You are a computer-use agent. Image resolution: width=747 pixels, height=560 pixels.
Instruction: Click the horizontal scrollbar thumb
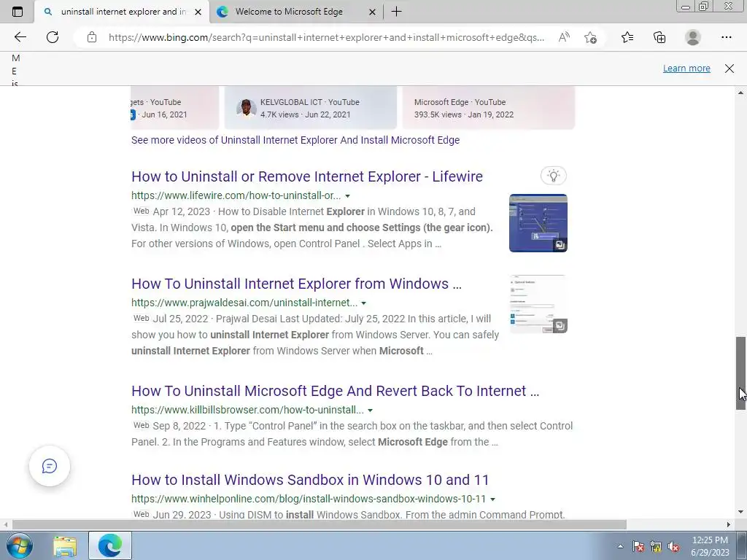[320, 524]
